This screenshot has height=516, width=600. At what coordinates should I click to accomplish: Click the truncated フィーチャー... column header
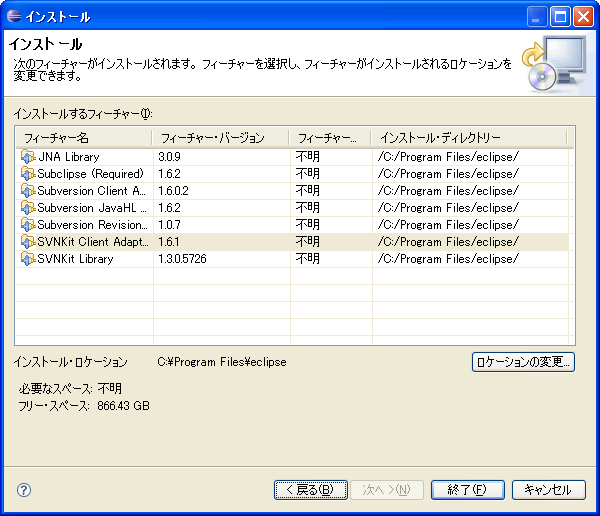(330, 138)
